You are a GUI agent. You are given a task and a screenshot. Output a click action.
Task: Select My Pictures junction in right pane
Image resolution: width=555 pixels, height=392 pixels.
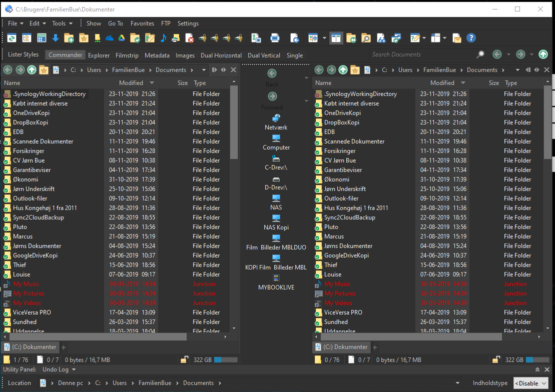[340, 293]
